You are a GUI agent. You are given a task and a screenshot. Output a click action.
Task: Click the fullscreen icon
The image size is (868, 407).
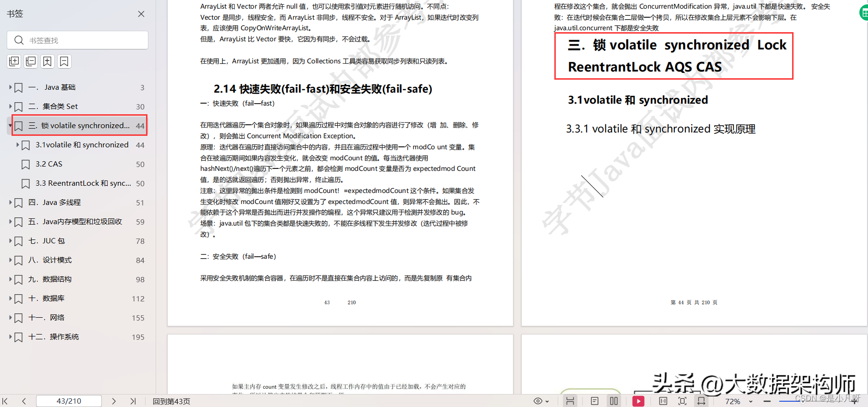pos(682,401)
